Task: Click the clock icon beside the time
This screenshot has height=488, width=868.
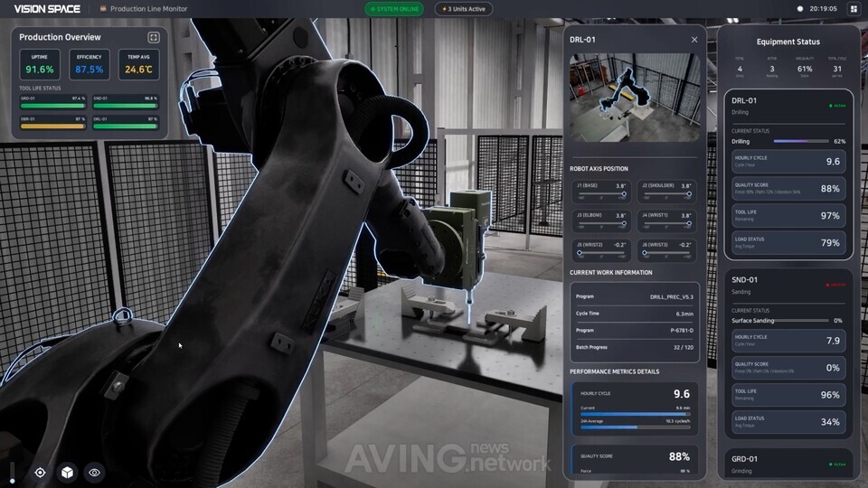Action: click(799, 9)
